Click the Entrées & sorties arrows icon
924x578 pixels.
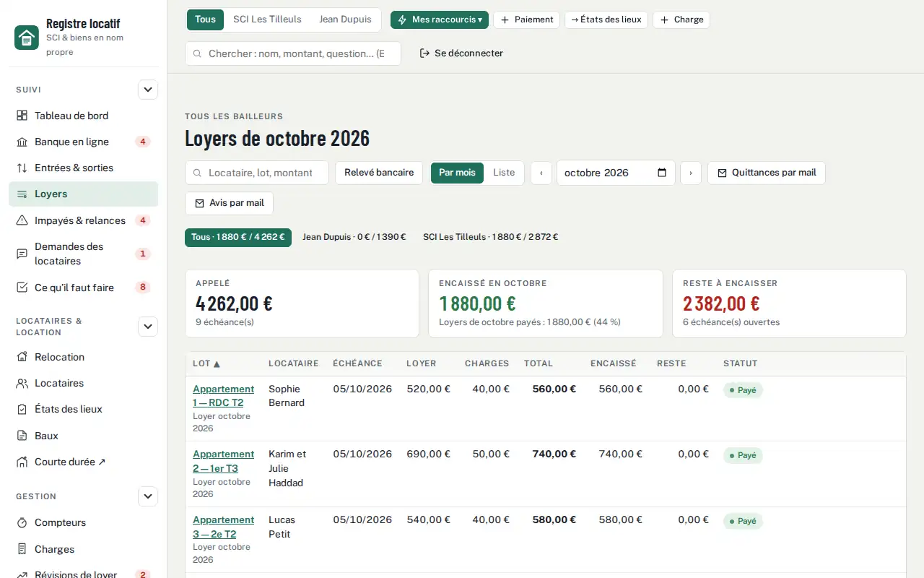[22, 168]
